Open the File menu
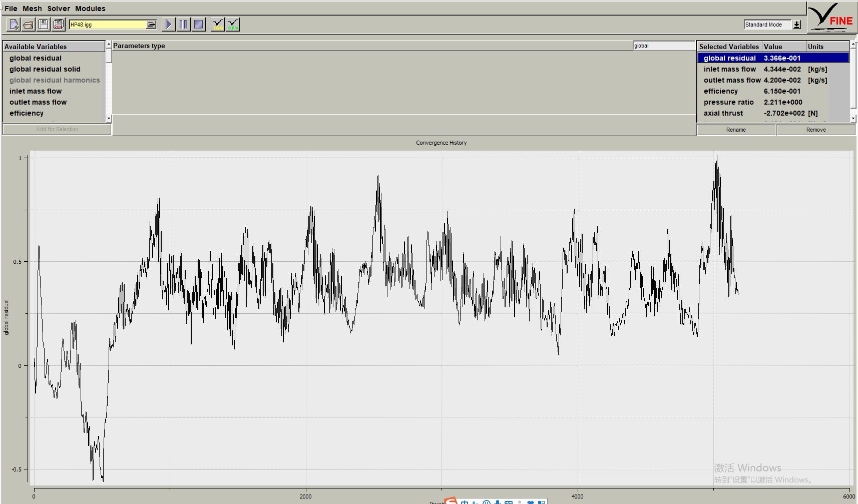The image size is (858, 504). 11,9
